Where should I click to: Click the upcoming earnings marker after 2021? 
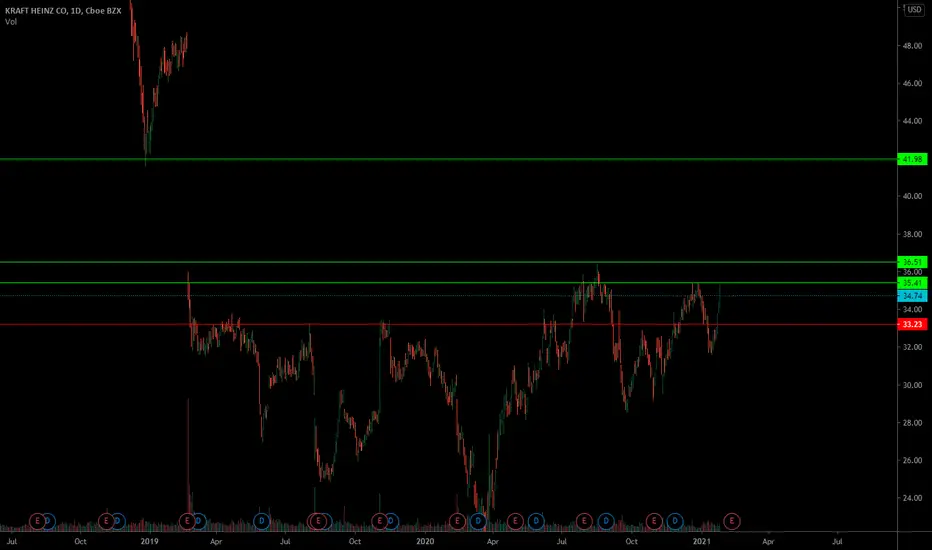tap(731, 521)
